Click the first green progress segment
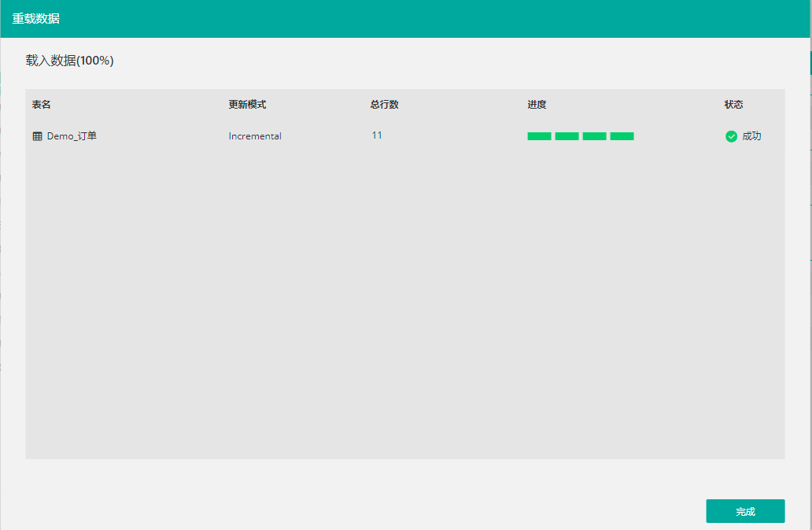 539,136
